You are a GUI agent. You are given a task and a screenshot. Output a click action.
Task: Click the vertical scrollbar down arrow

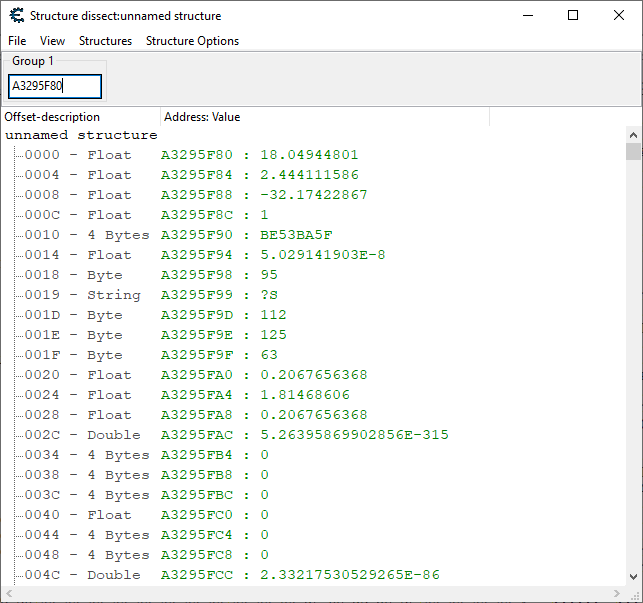(633, 577)
